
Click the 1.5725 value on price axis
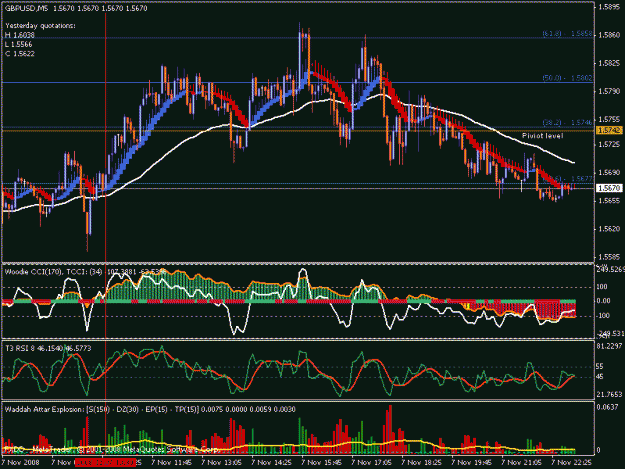(x=609, y=144)
